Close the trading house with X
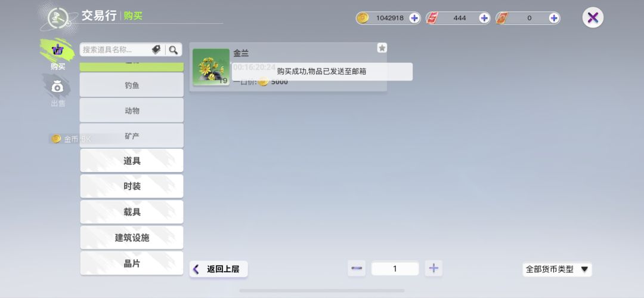This screenshot has height=298, width=644. click(x=593, y=18)
